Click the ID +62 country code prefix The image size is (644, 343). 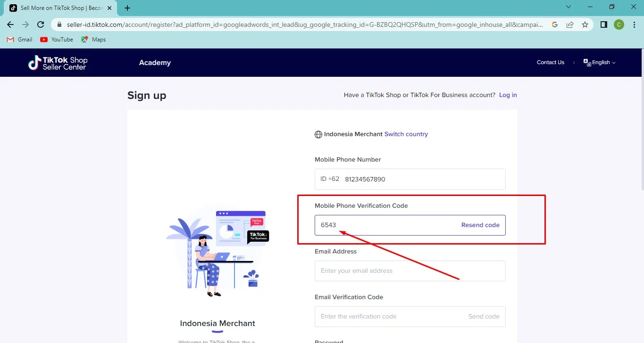tap(330, 179)
